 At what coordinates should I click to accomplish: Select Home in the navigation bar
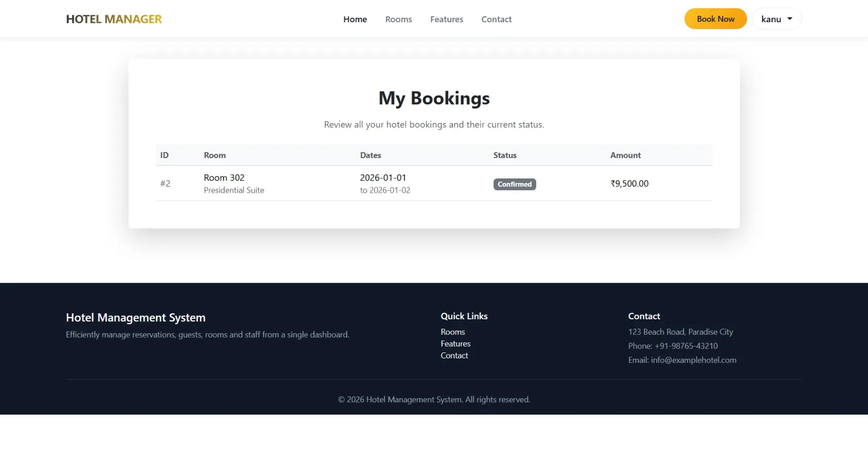coord(355,19)
